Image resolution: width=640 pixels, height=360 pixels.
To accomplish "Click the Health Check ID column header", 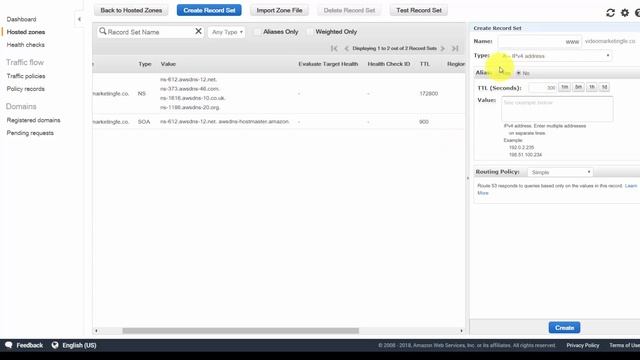I will click(x=389, y=64).
